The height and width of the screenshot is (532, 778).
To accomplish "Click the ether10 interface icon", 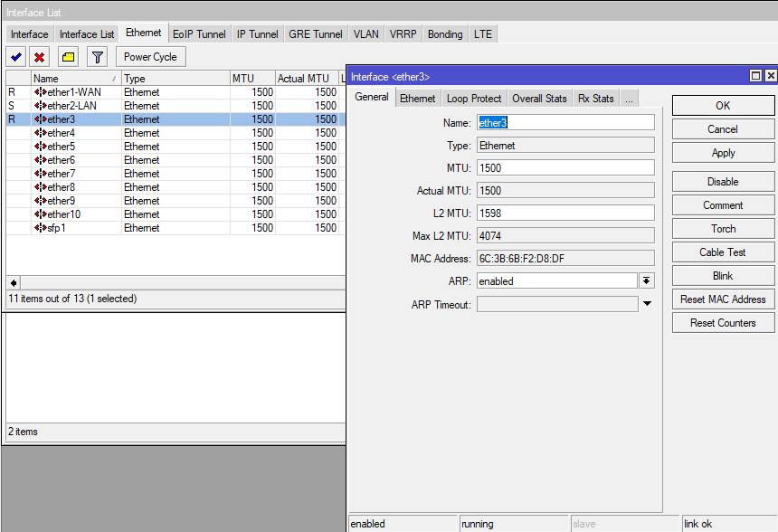I will click(x=40, y=214).
